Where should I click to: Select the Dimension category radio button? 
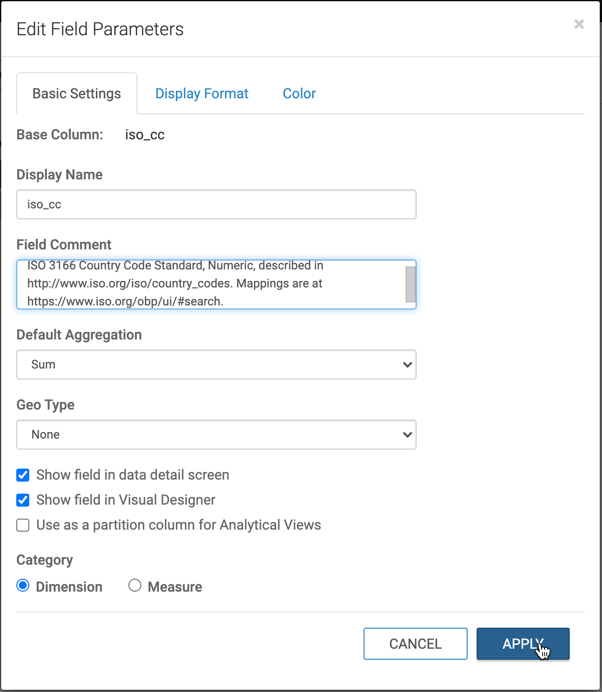point(23,586)
